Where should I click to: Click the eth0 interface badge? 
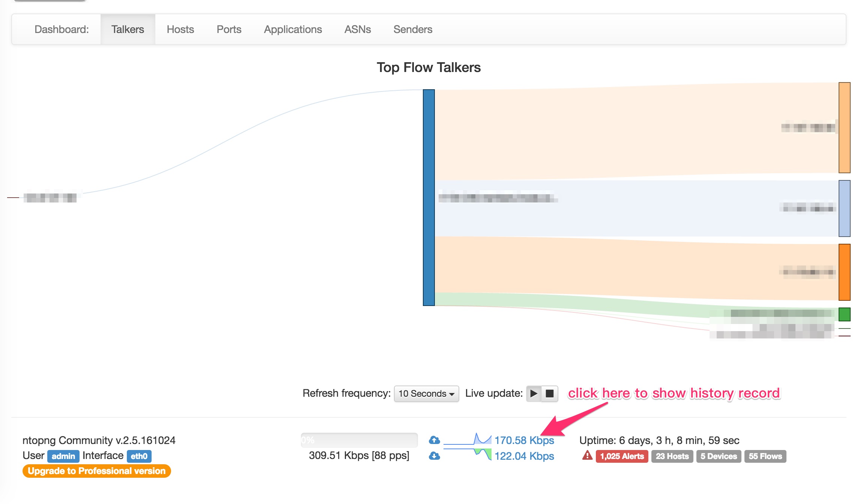click(x=139, y=456)
